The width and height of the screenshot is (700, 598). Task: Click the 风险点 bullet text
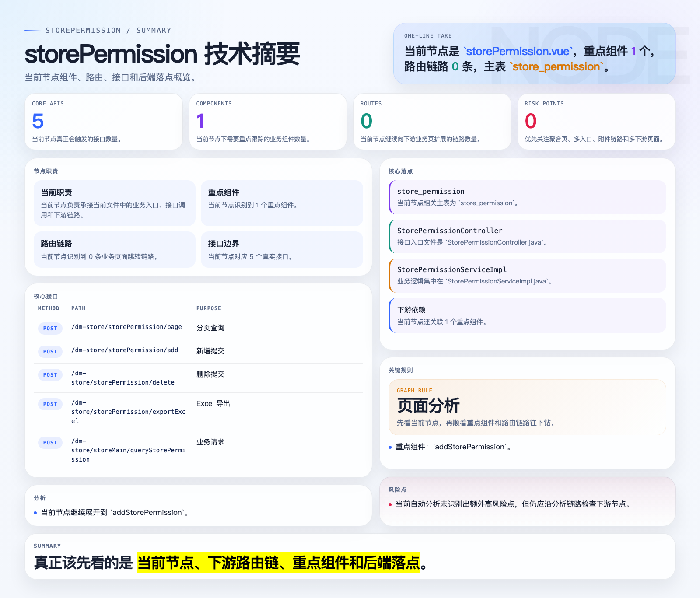pyautogui.click(x=514, y=504)
